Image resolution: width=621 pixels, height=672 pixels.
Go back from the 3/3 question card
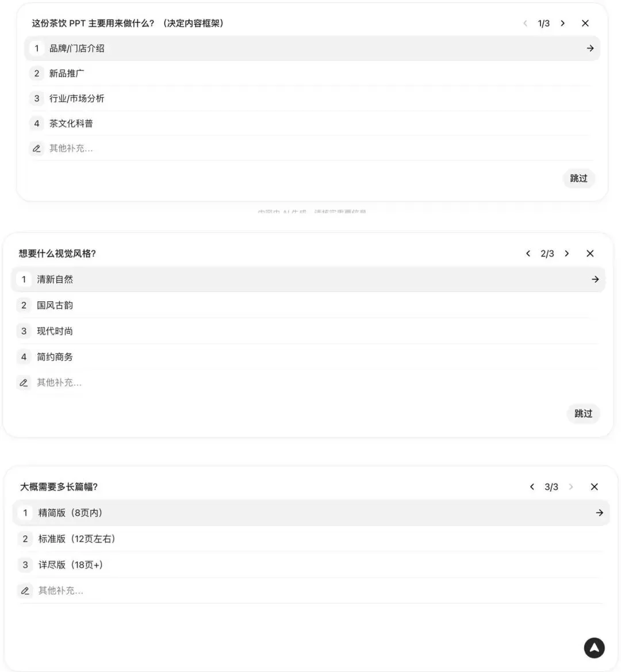532,487
